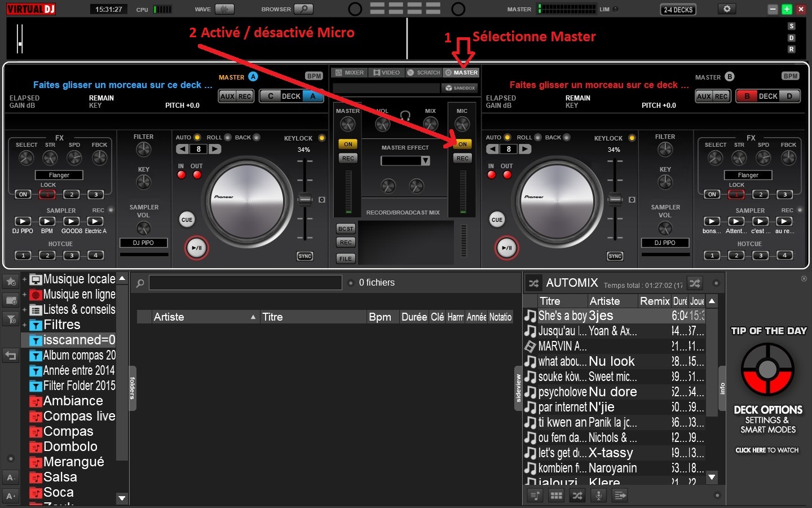
Task: Click the list arrow icon in bottom toolbar
Action: (x=620, y=496)
